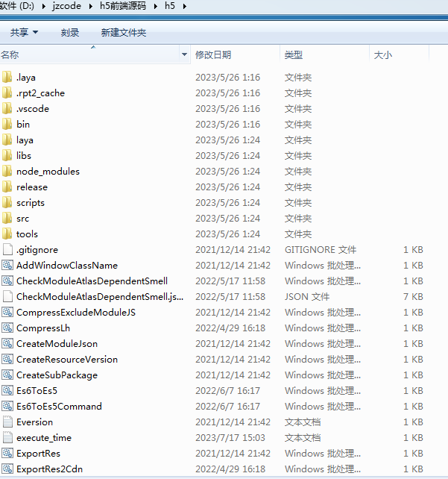The image size is (448, 479).
Task: Click the CreateSubPackage batch file icon
Action: pos(7,375)
